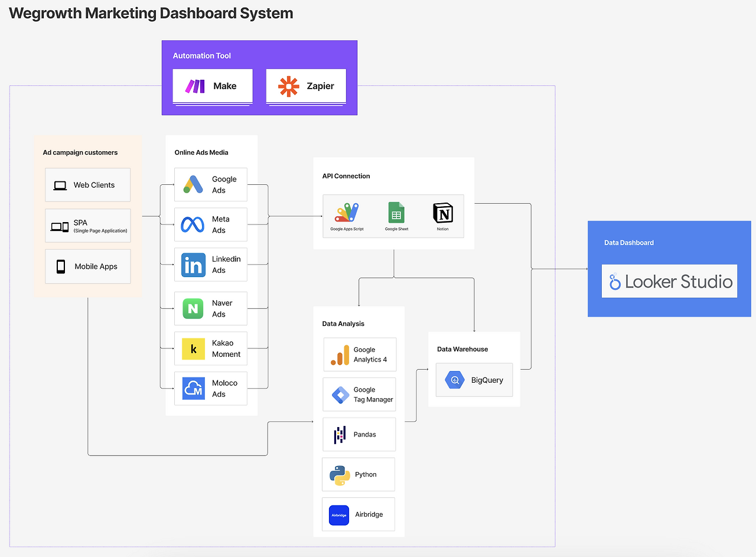Select the LinkedIn Ads icon
This screenshot has width=756, height=557.
(x=193, y=265)
